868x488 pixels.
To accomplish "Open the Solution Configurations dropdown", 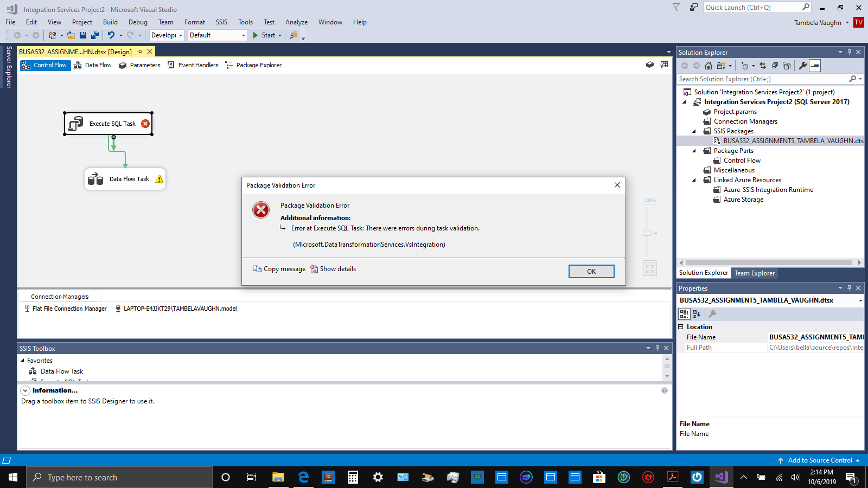I will click(167, 35).
